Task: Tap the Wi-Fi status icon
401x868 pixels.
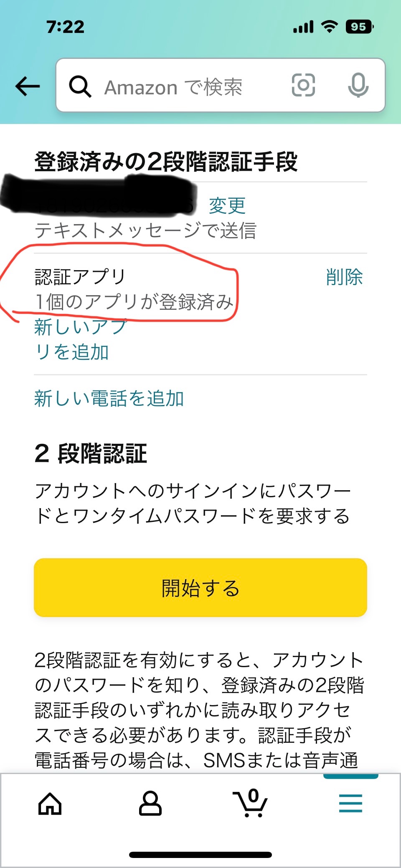Action: click(x=329, y=27)
